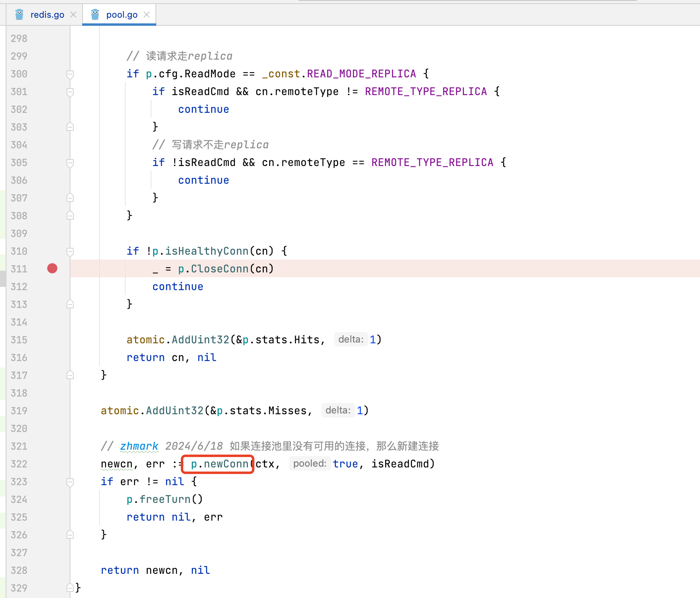This screenshot has height=598, width=700.
Task: Click the 'delta:' hint on line 315
Action: click(351, 339)
